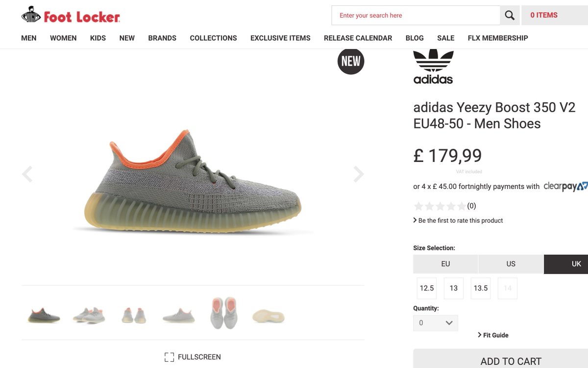The image size is (588, 368).
Task: Click the search input field
Action: tap(416, 15)
